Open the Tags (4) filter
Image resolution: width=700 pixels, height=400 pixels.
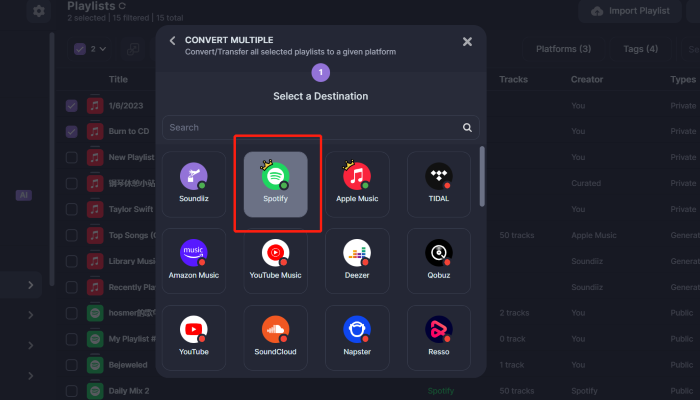[x=638, y=49]
